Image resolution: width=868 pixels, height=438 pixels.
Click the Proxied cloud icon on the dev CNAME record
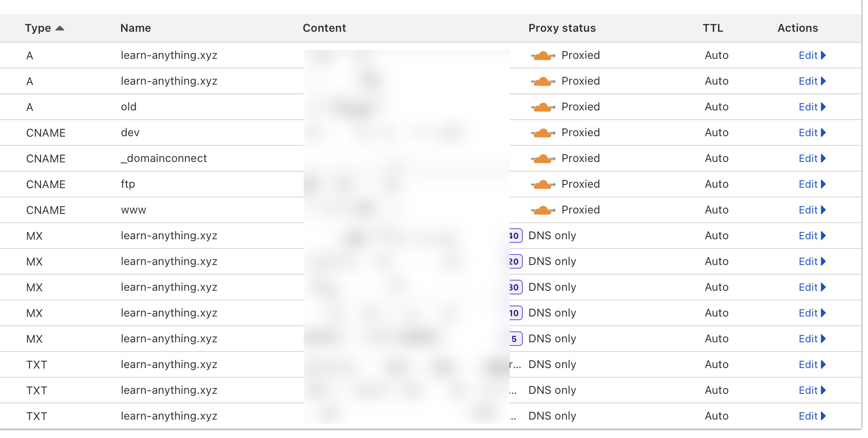tap(544, 133)
